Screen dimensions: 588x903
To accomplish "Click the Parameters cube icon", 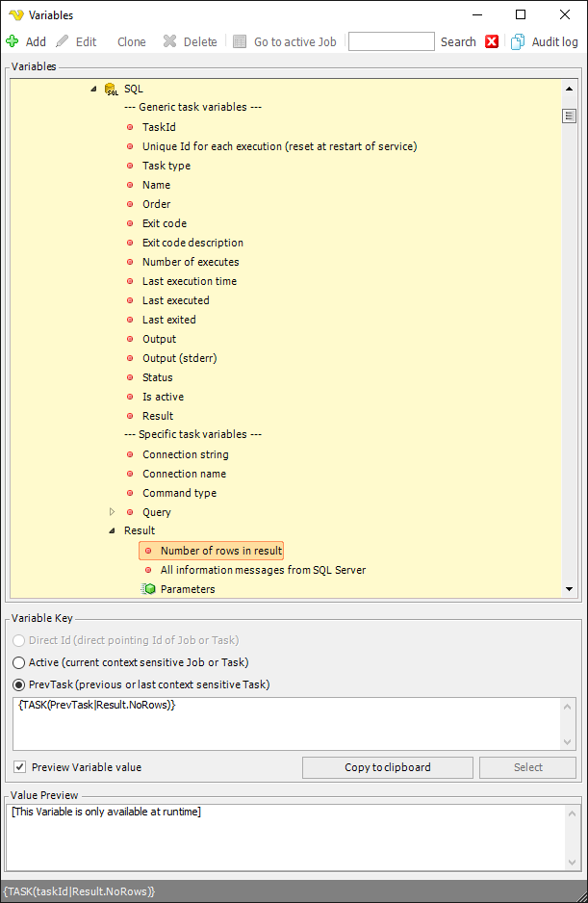I will [x=148, y=588].
